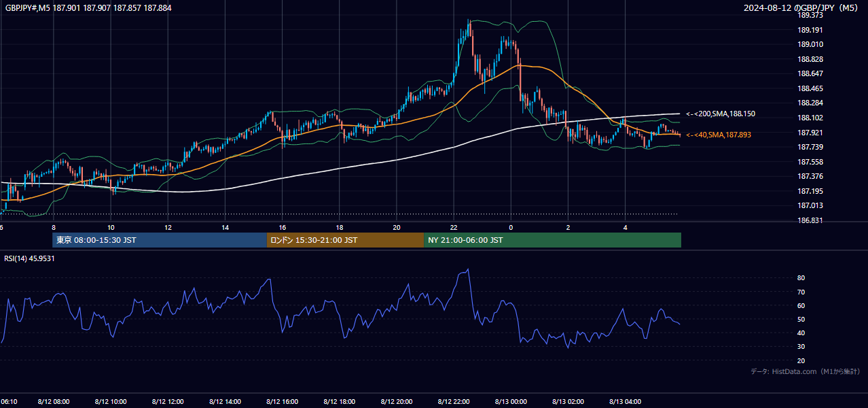Click price axis label 187.013
Screen dimensions: 868x408
(x=810, y=205)
